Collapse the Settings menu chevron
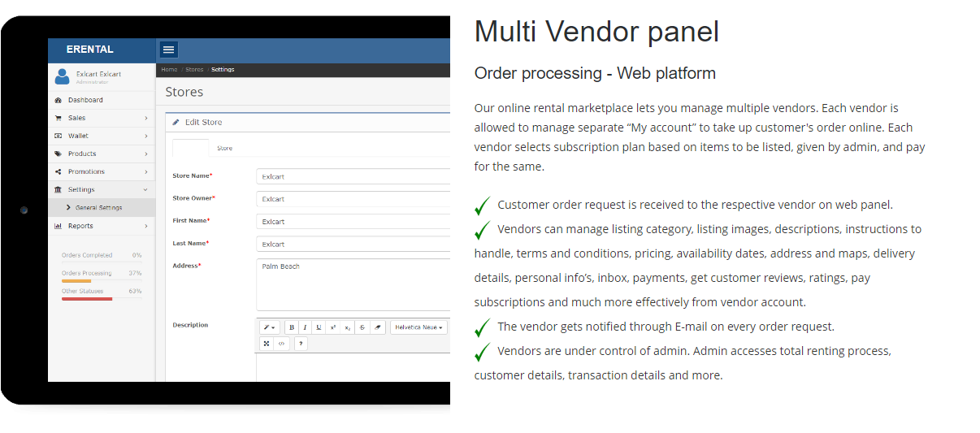This screenshot has width=980, height=433. point(145,189)
